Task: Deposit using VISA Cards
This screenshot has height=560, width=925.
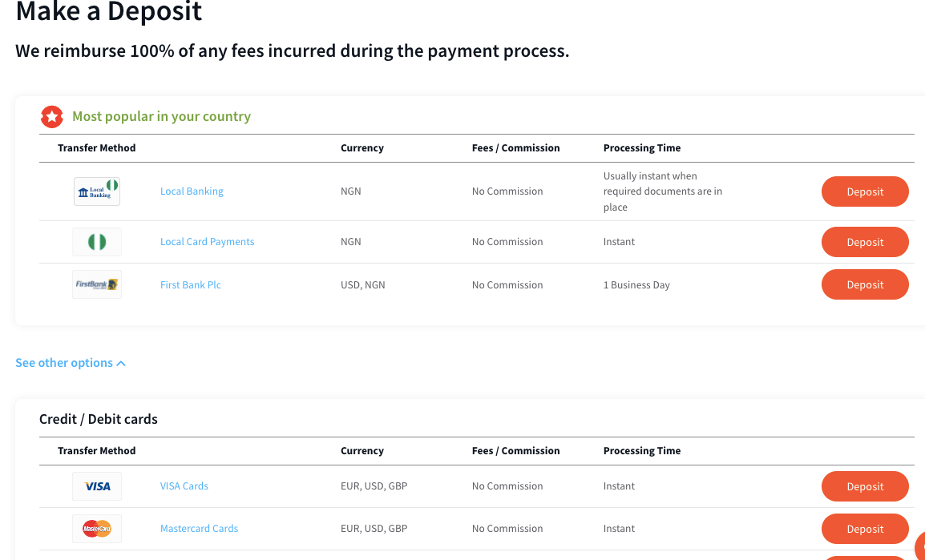Action: pos(865,486)
